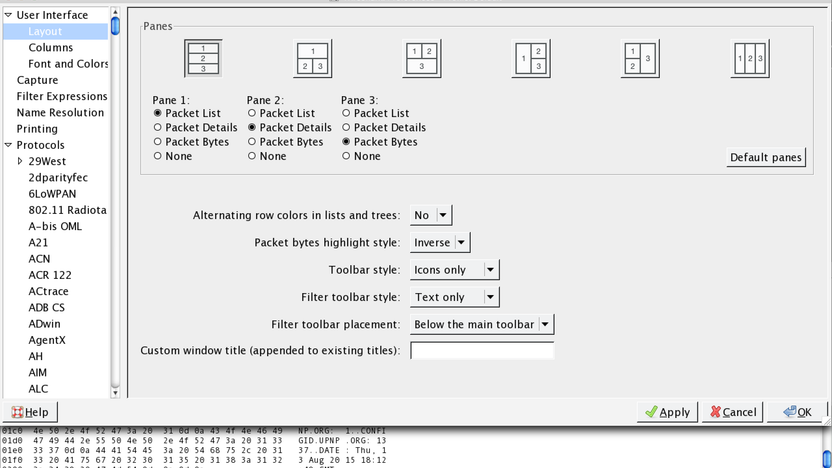Select the AIM protocol
Image resolution: width=832 pixels, height=468 pixels.
pyautogui.click(x=37, y=372)
